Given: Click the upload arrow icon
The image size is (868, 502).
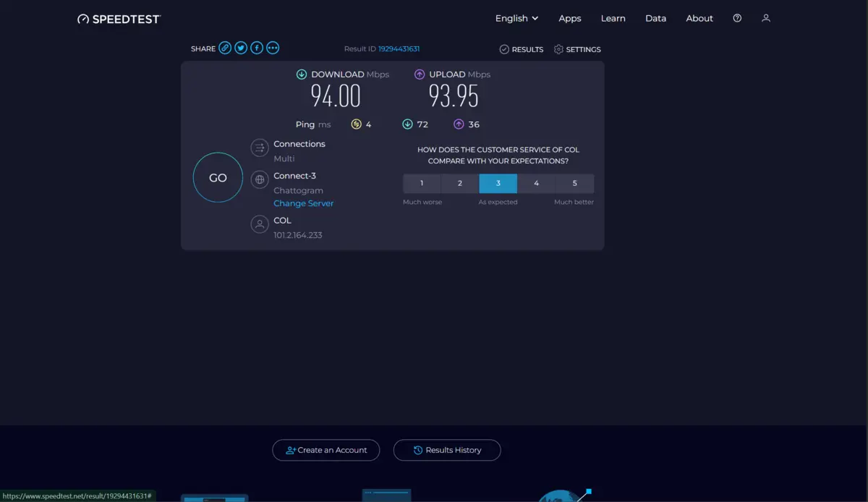Looking at the screenshot, I should point(420,75).
